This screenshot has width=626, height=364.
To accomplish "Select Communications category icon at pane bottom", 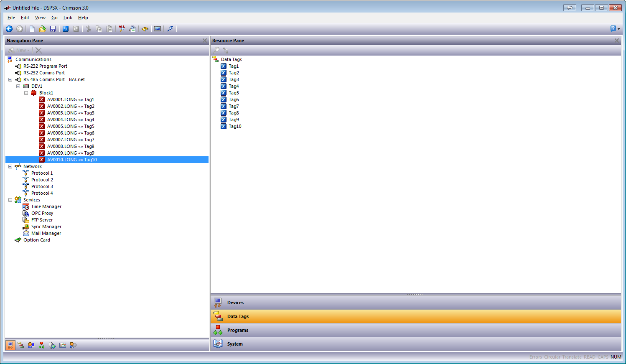I will pos(10,345).
